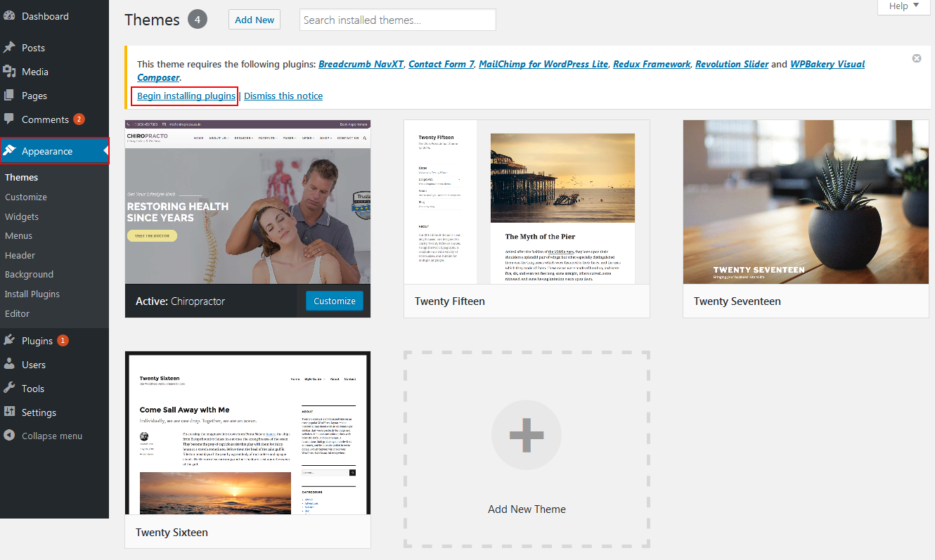This screenshot has width=935, height=560.
Task: Click Begin installing plugins link
Action: tap(186, 96)
